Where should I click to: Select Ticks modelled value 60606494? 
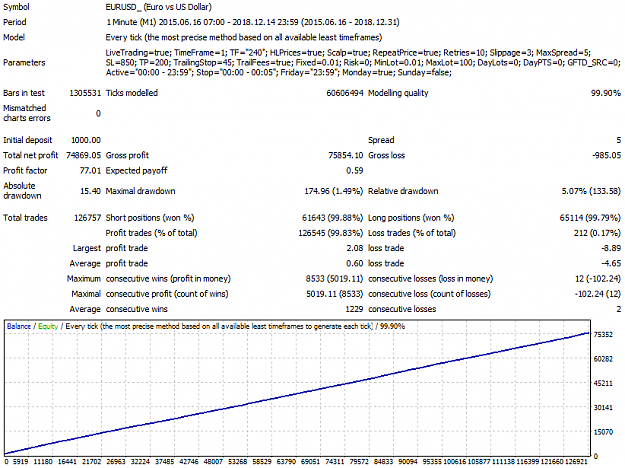pyautogui.click(x=345, y=93)
